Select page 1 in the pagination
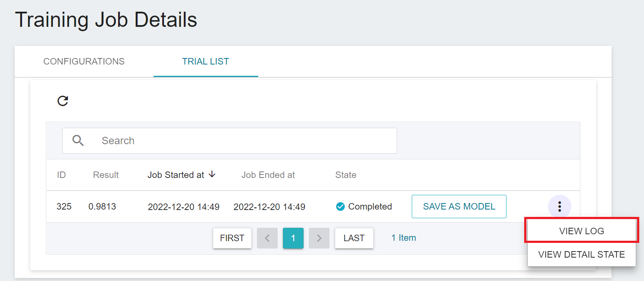The image size is (644, 281). (293, 238)
